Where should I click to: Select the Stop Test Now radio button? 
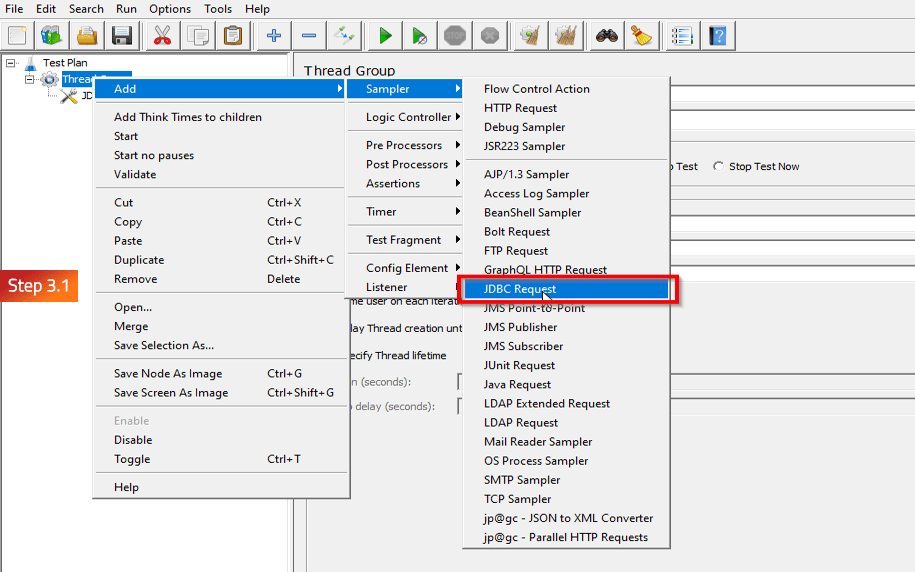point(718,166)
